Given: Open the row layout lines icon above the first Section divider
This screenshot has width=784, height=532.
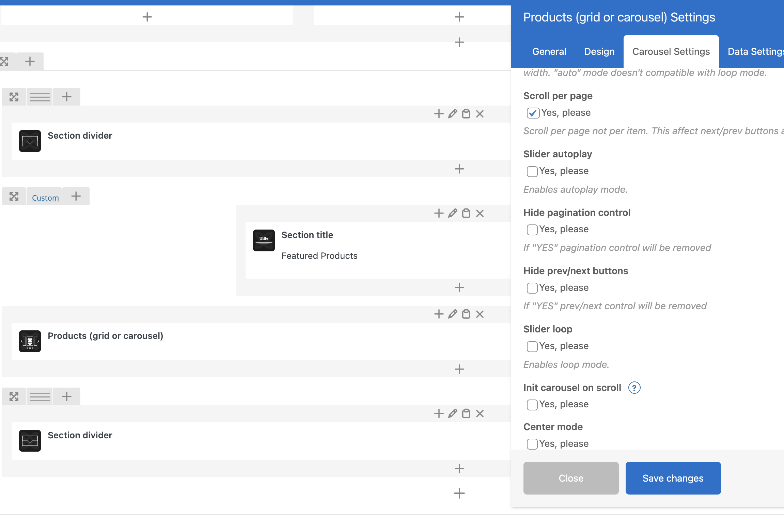Looking at the screenshot, I should click(x=40, y=97).
